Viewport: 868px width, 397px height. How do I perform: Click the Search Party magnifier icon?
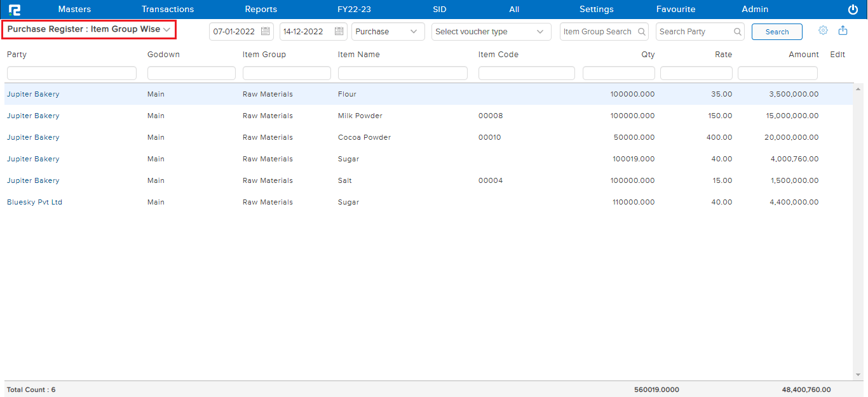click(737, 32)
